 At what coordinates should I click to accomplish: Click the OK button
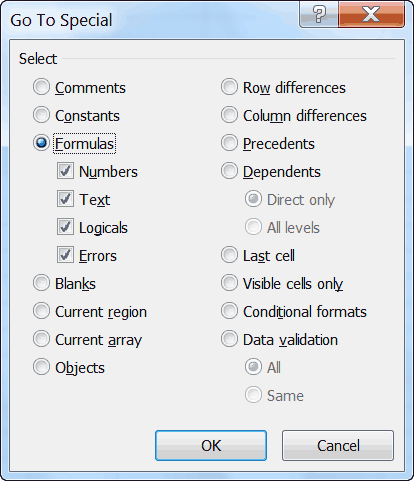(x=211, y=446)
